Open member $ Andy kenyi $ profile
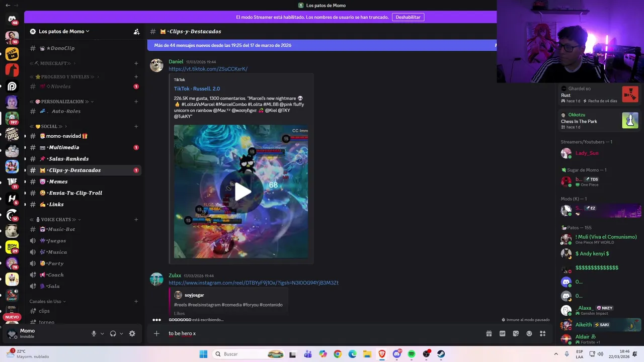The height and width of the screenshot is (362, 644). click(599, 254)
